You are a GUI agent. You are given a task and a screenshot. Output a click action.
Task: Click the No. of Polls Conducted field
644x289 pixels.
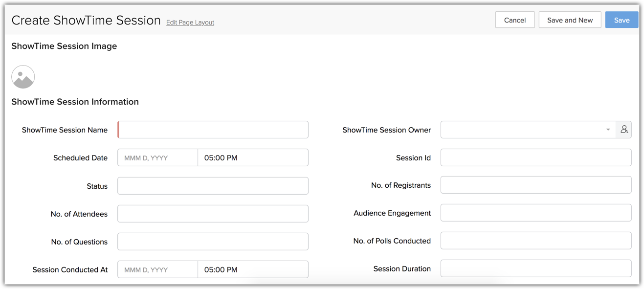[535, 241]
